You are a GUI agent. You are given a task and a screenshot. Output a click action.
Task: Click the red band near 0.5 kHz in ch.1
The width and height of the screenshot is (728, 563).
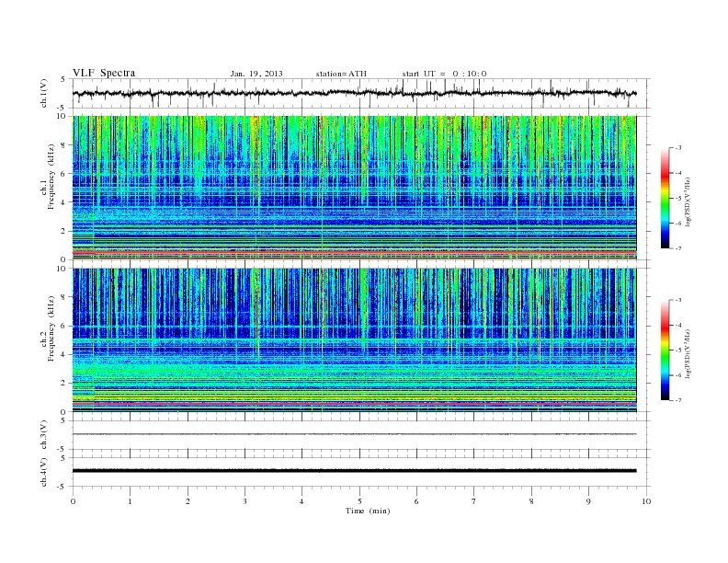pos(354,252)
